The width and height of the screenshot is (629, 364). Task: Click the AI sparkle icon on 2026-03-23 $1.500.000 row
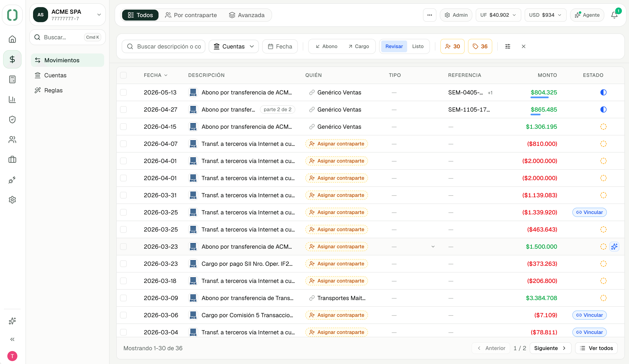tap(614, 247)
